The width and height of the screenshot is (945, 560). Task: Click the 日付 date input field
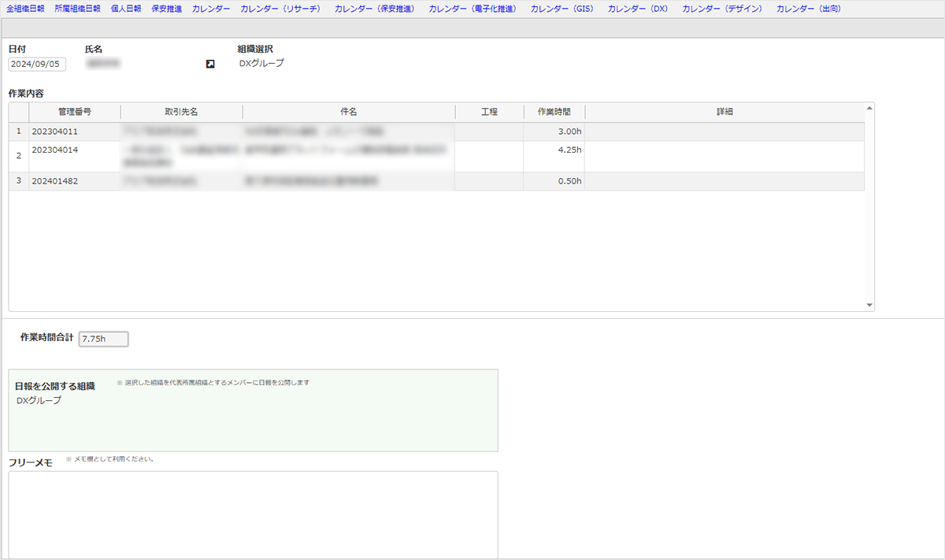click(37, 65)
